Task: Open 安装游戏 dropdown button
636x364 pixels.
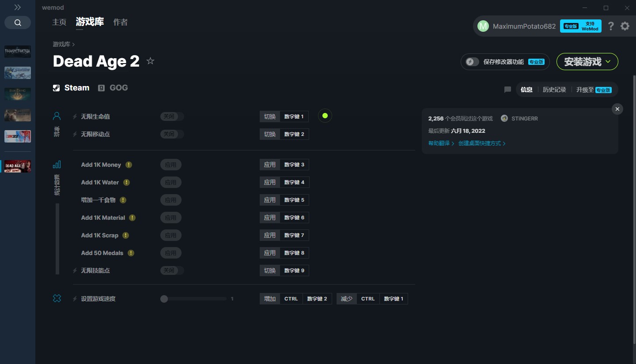Action: (587, 62)
